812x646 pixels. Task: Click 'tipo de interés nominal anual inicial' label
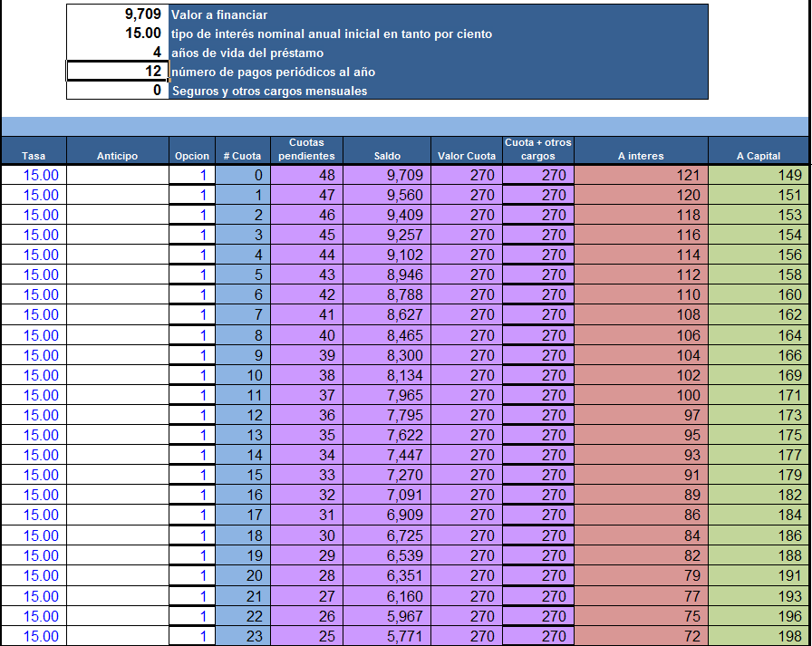(x=332, y=34)
